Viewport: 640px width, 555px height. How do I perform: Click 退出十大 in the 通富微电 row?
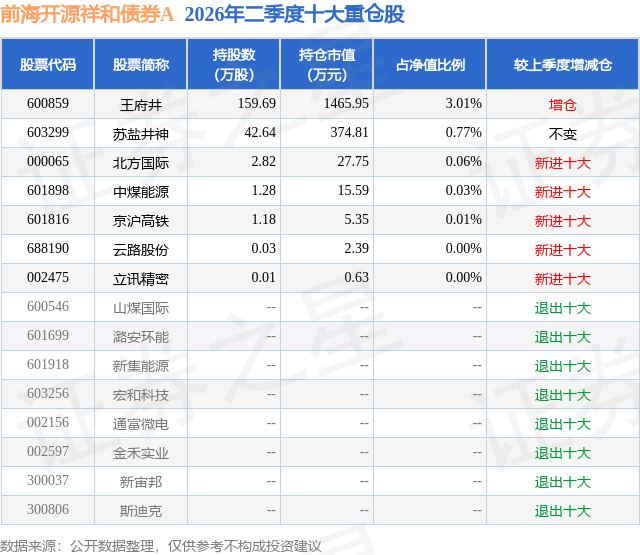(x=563, y=424)
